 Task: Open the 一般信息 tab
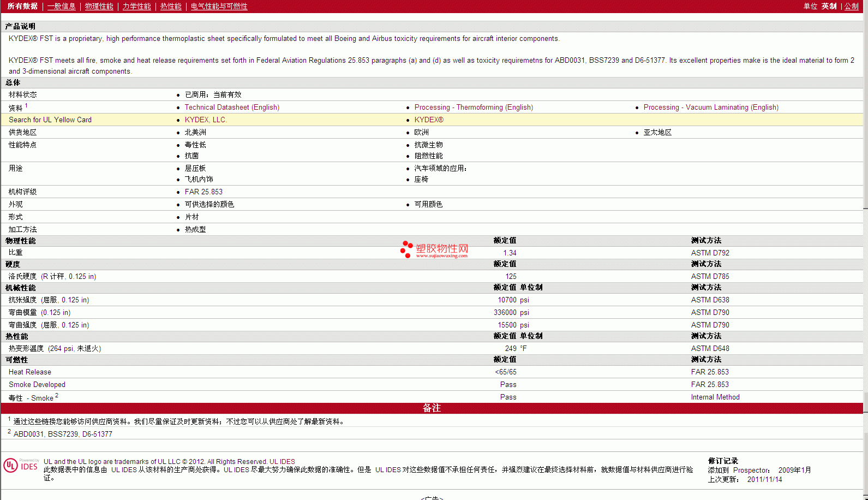click(x=61, y=7)
